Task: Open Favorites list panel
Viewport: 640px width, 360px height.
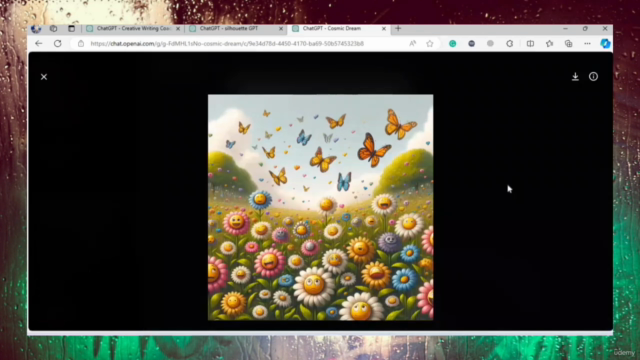Action: [x=549, y=44]
